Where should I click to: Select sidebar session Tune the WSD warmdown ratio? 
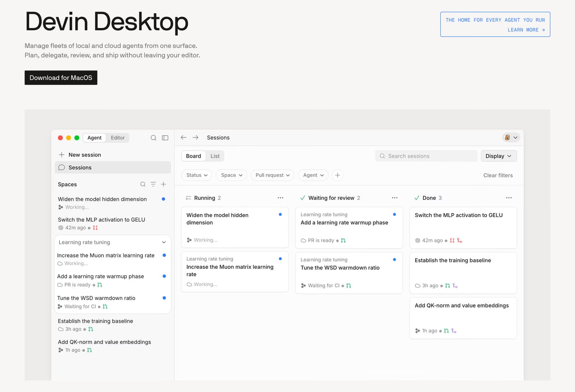point(113,302)
